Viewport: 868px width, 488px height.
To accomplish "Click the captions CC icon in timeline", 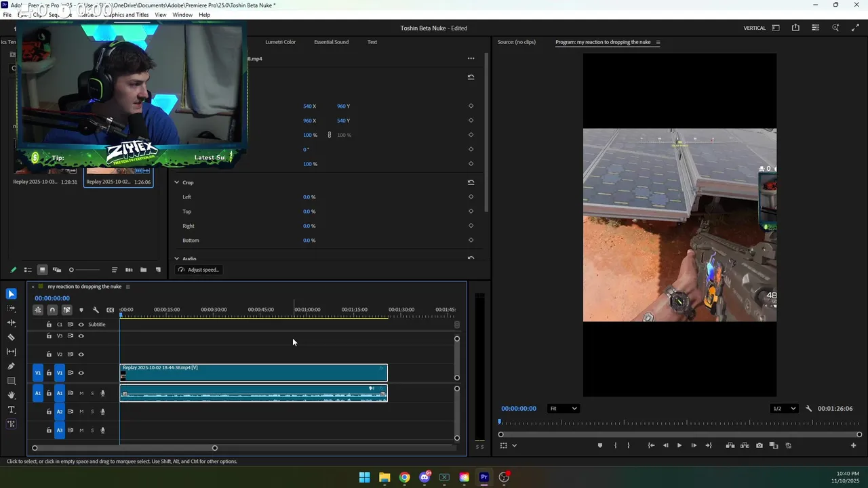I will tap(110, 310).
